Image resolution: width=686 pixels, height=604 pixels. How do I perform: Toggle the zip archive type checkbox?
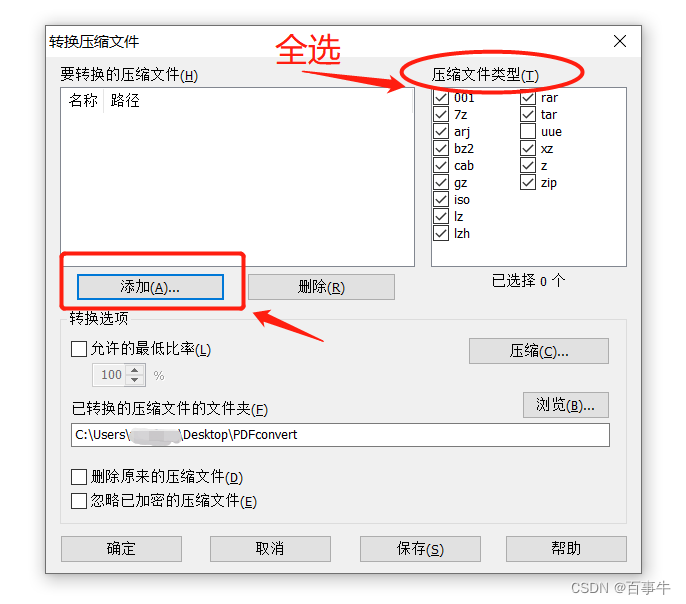pos(528,182)
